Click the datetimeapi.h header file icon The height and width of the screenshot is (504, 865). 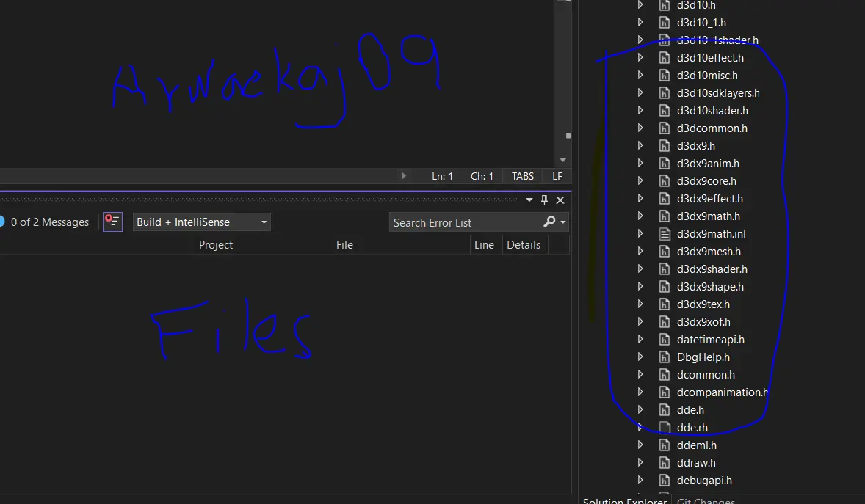(665, 340)
